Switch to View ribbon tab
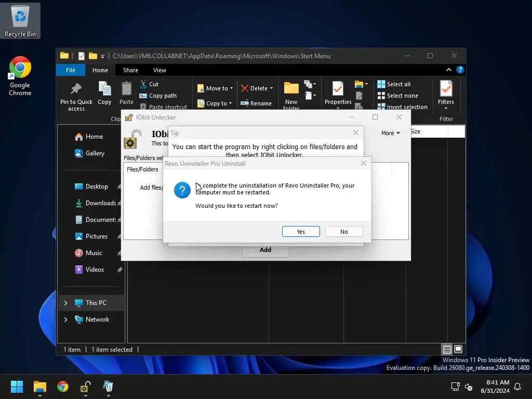532x399 pixels. [x=159, y=70]
